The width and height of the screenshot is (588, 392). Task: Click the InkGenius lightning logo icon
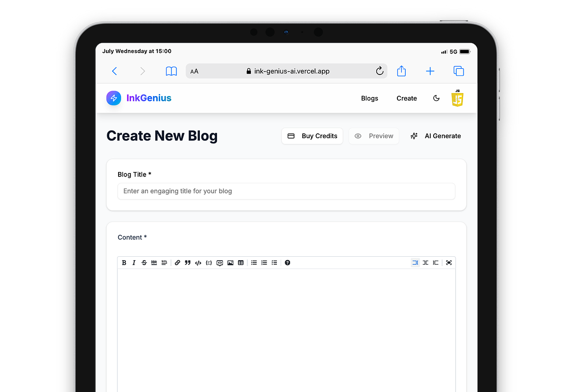click(114, 98)
